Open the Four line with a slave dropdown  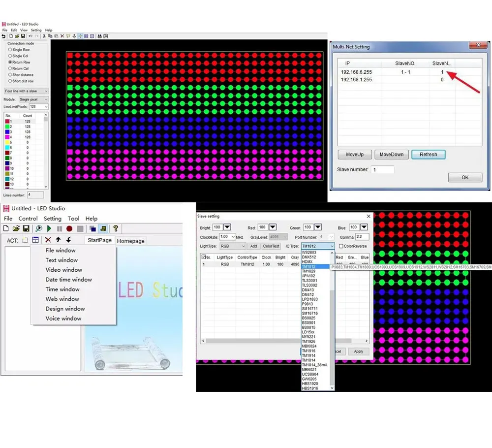coord(26,91)
